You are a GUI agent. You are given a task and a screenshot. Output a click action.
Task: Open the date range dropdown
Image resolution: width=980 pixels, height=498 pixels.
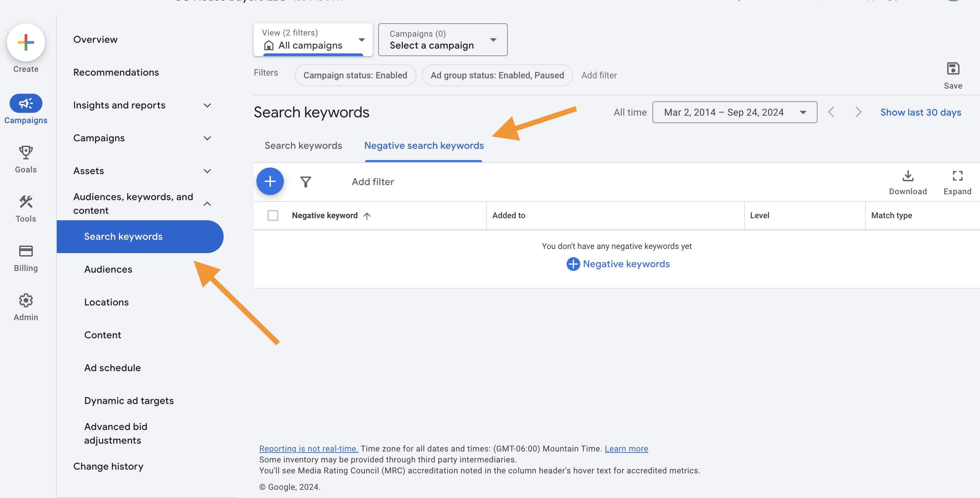[734, 112]
